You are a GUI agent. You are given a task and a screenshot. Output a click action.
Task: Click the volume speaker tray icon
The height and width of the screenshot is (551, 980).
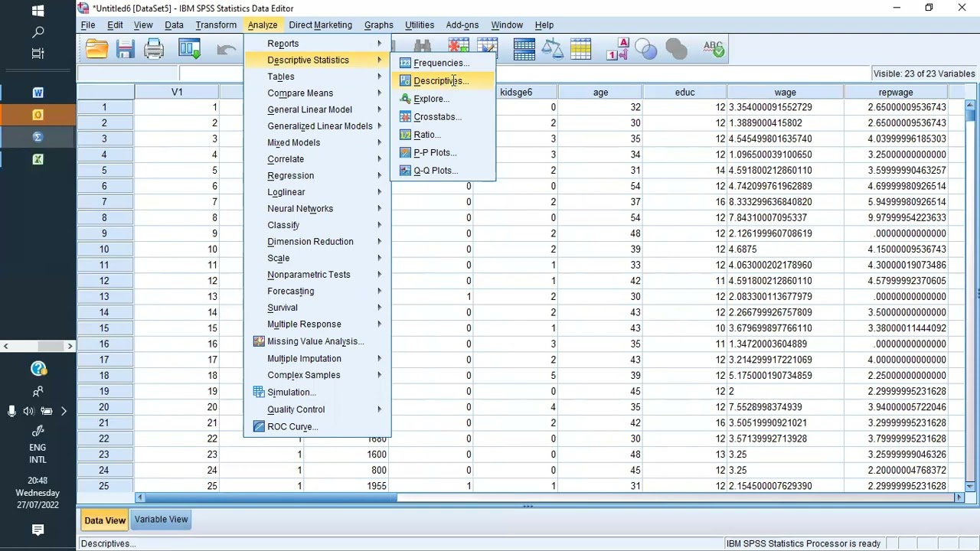[28, 411]
